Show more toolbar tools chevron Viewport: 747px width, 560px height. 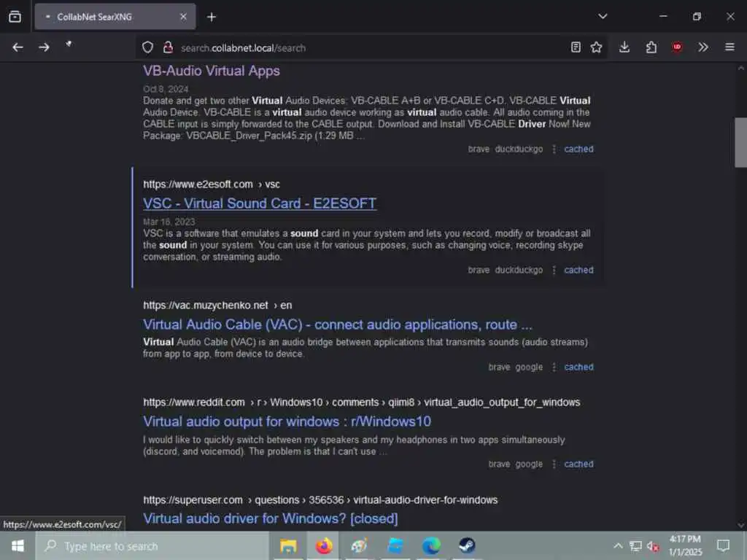point(703,47)
